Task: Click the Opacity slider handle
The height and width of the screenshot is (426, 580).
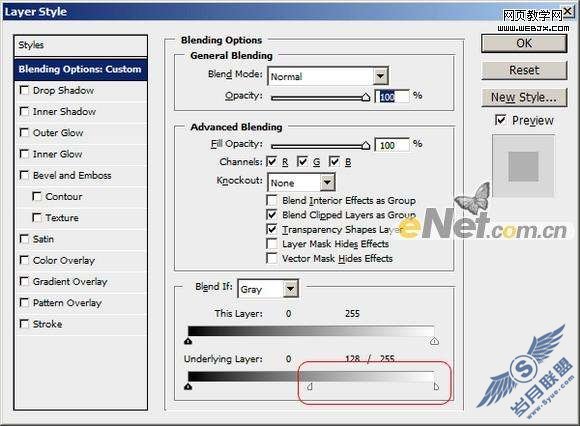Action: 365,97
